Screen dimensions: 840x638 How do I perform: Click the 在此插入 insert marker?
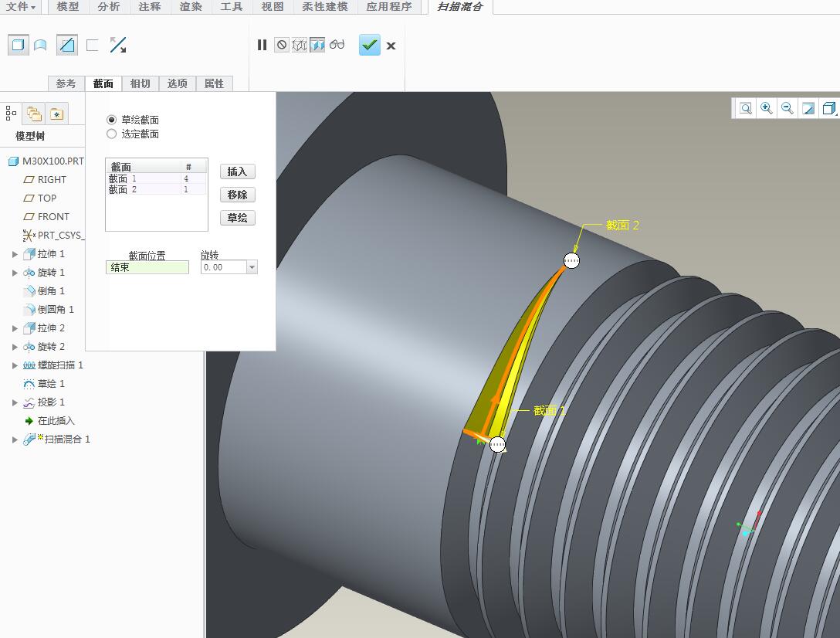(50, 421)
